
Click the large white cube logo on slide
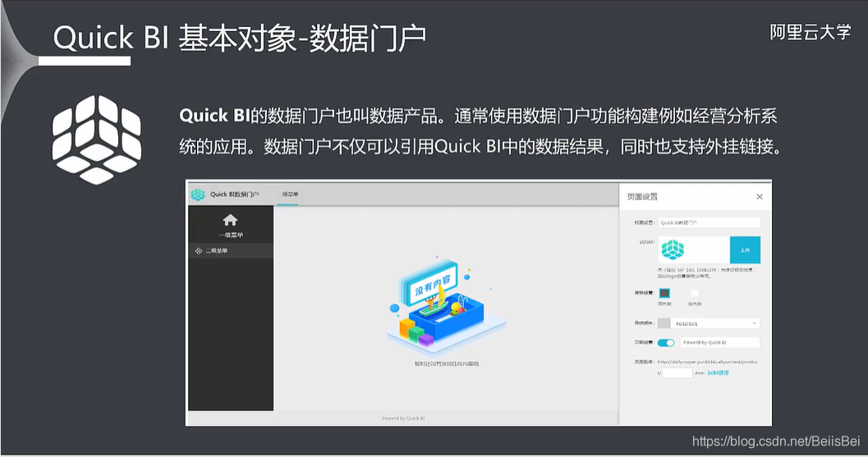97,139
